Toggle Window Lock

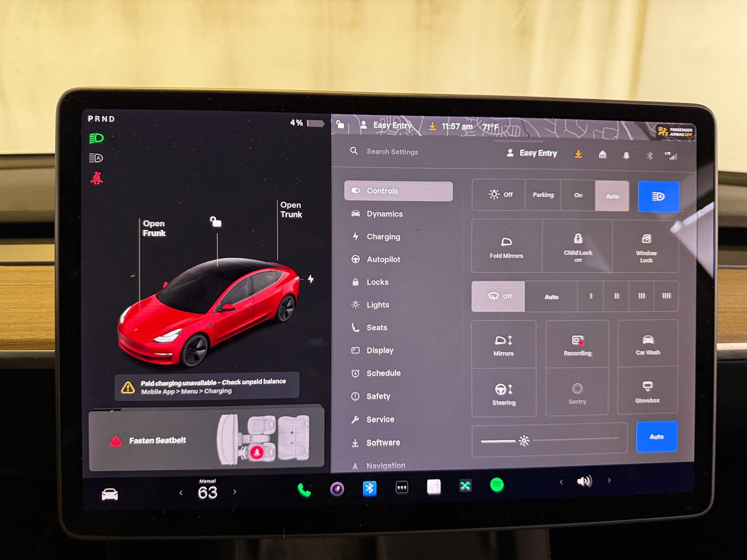[646, 246]
